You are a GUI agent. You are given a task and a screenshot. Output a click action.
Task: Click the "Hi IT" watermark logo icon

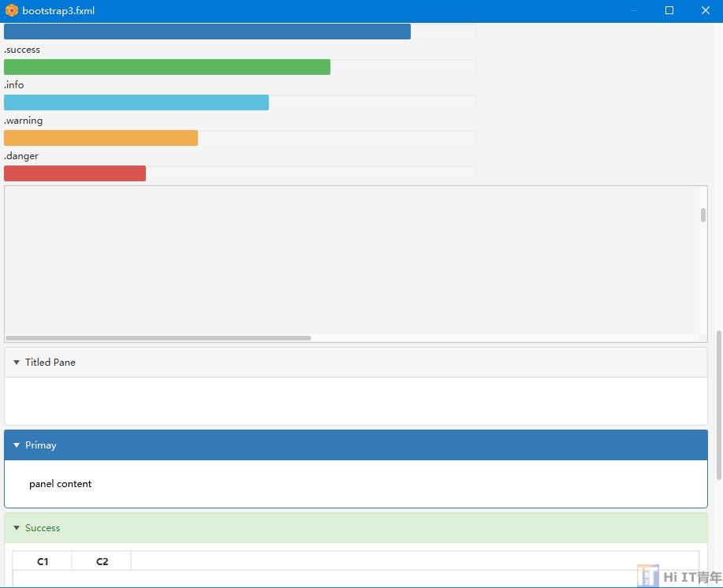point(647,576)
